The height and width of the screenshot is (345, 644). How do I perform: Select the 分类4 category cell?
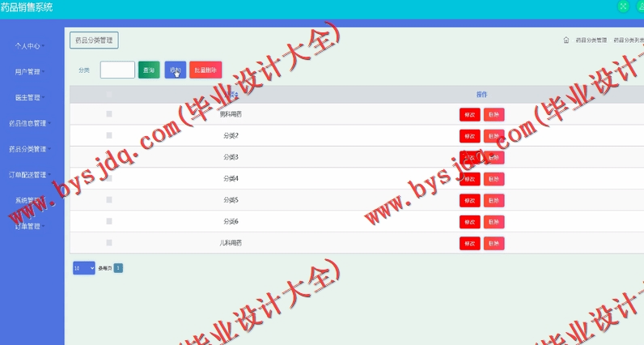pos(231,178)
